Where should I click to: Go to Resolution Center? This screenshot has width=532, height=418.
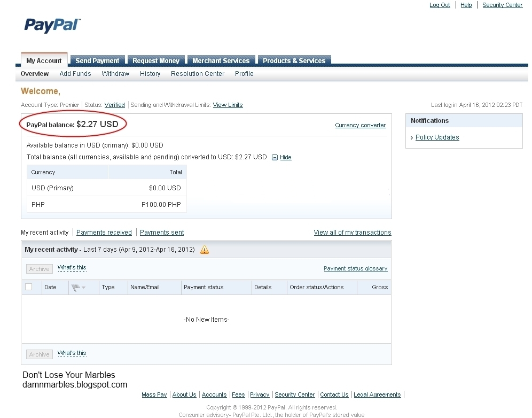coord(198,74)
